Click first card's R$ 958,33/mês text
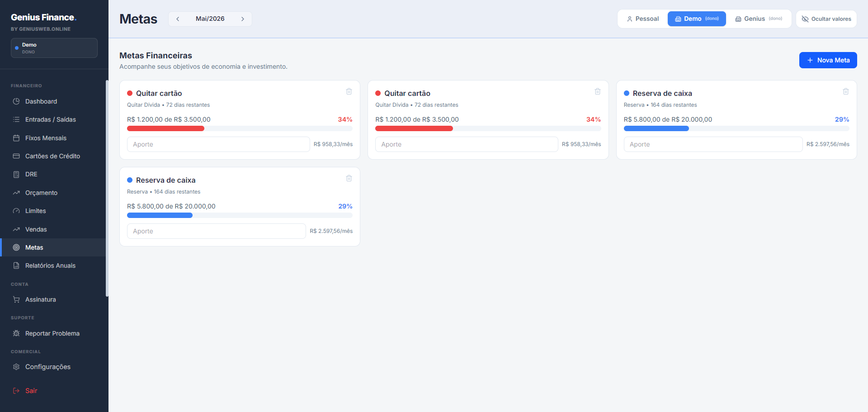Screen dimensions: 868x412 pos(333,144)
